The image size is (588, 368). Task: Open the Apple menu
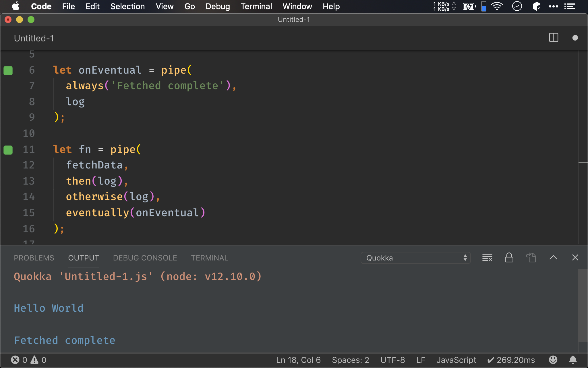(x=16, y=6)
